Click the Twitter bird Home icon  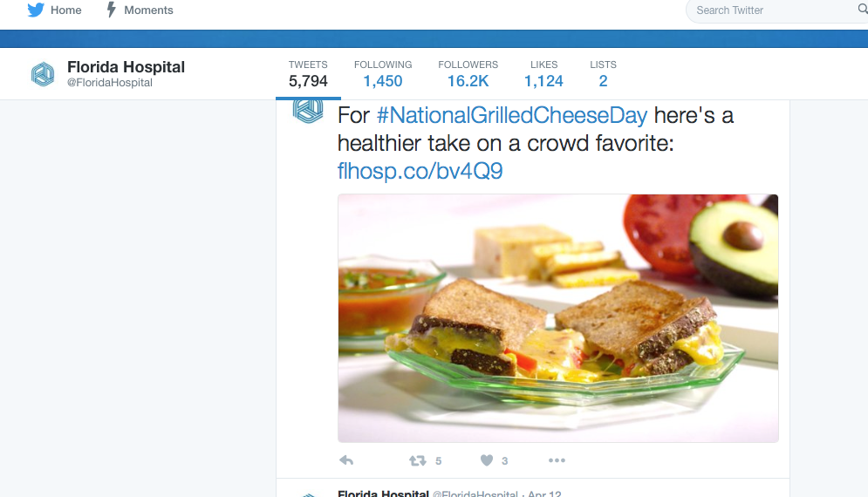click(35, 10)
